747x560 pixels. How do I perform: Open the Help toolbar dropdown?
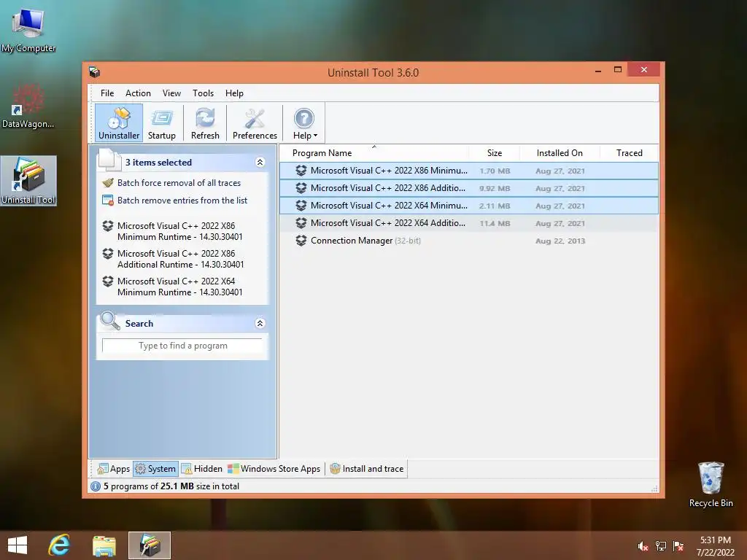305,122
